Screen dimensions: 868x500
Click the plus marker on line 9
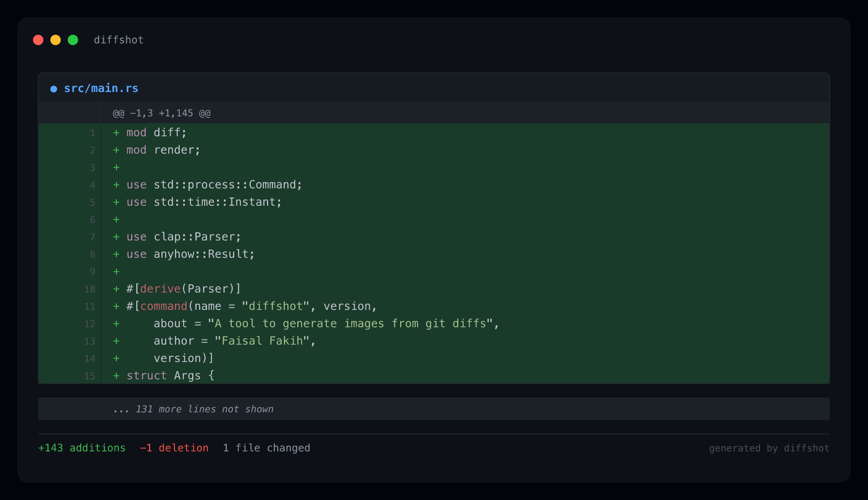116,272
